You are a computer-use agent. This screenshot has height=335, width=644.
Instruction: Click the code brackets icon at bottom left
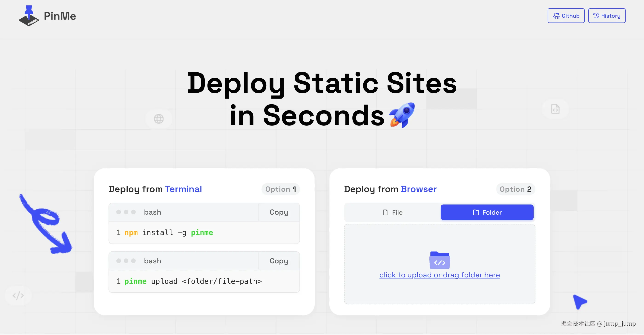18,296
